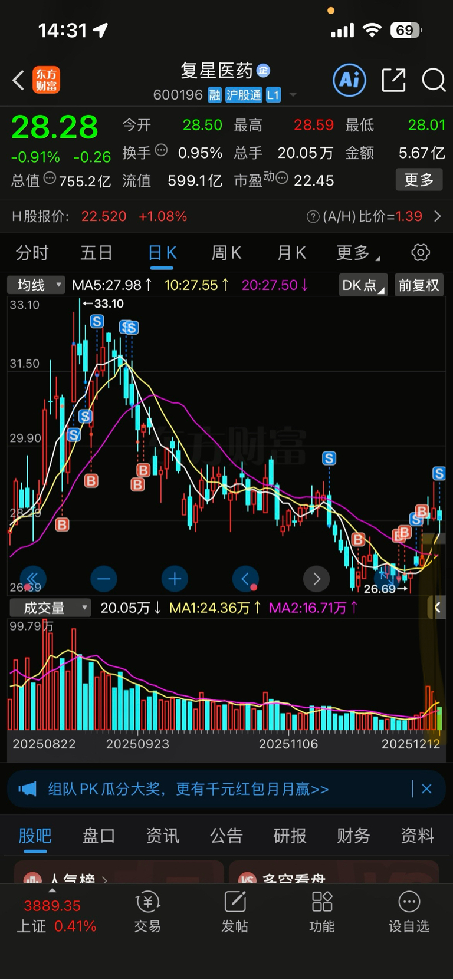Tap current price 28.28
The height and width of the screenshot is (980, 453).
(x=55, y=127)
